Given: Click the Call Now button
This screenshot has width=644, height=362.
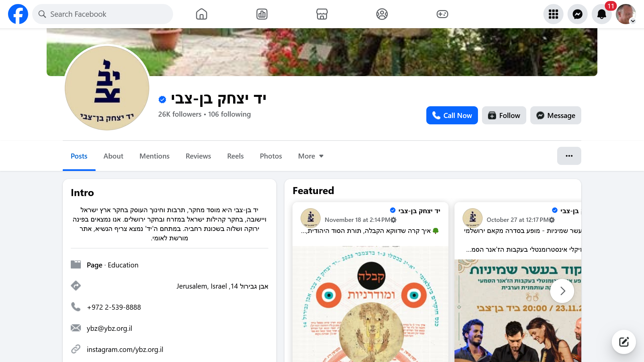Looking at the screenshot, I should [x=452, y=115].
